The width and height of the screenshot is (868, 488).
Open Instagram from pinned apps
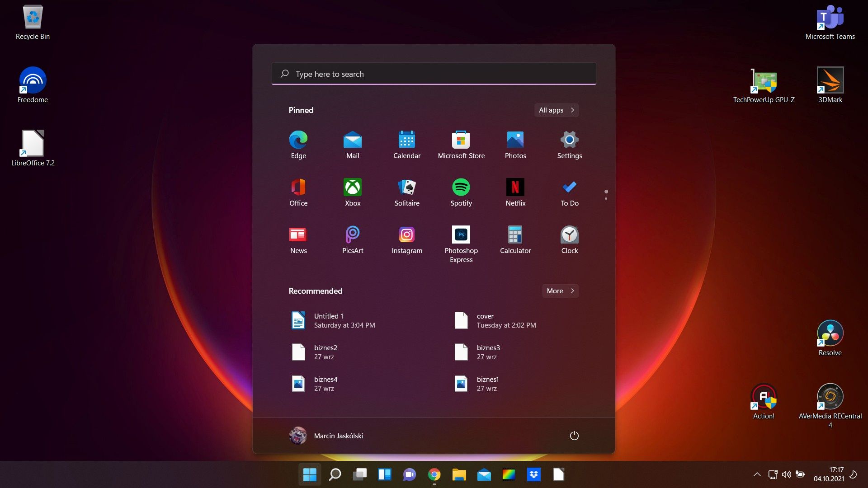coord(407,240)
